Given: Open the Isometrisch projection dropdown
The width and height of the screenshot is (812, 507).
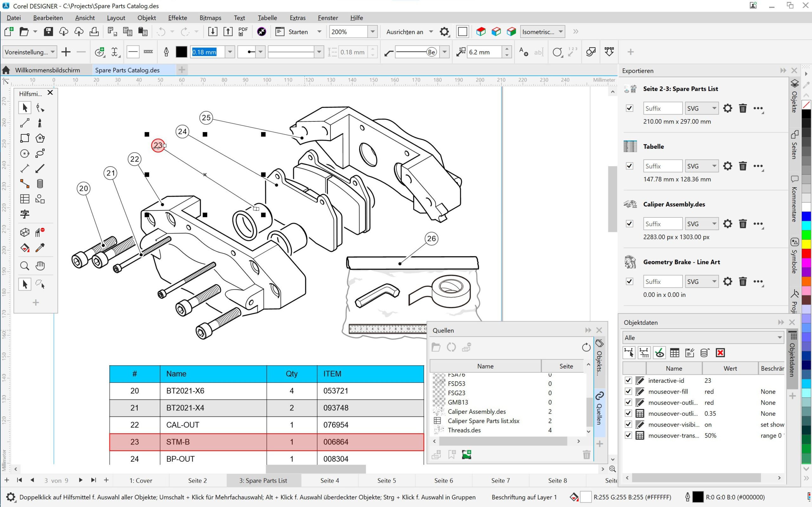Looking at the screenshot, I should (561, 31).
